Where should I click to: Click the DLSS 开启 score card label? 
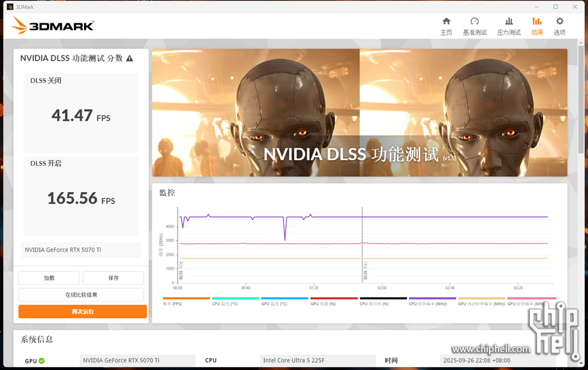[46, 163]
